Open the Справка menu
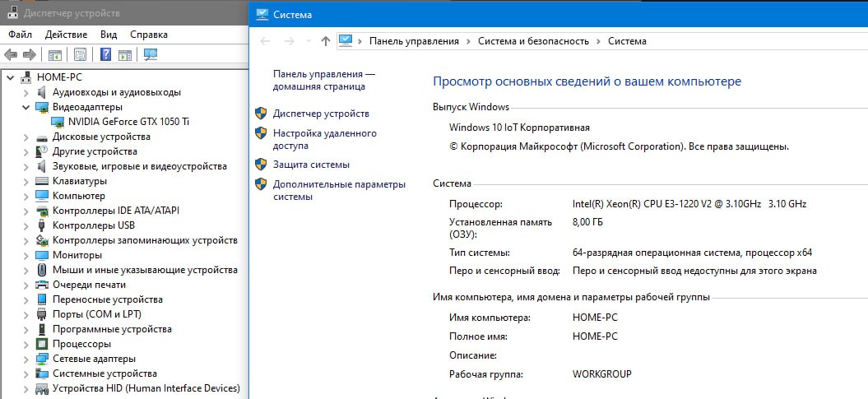The height and width of the screenshot is (399, 868). pos(148,35)
